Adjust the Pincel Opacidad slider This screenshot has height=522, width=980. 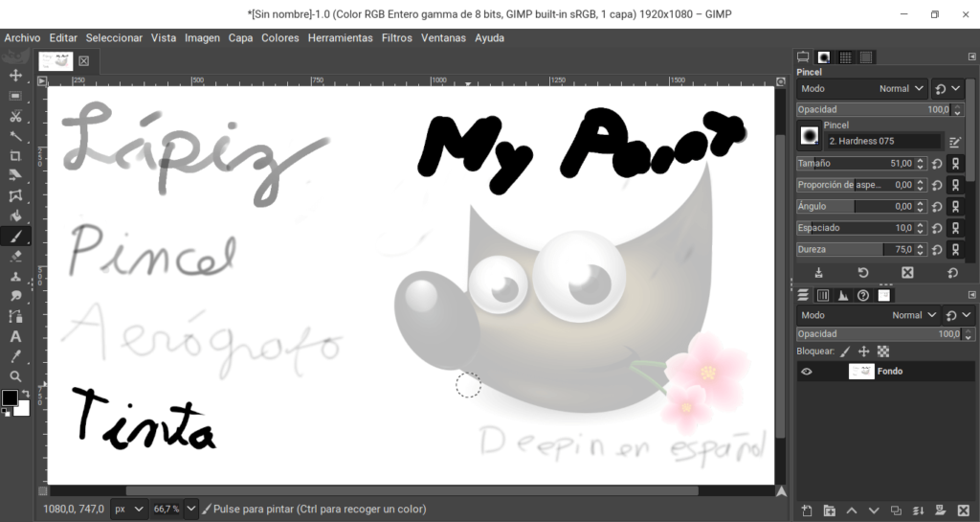874,109
